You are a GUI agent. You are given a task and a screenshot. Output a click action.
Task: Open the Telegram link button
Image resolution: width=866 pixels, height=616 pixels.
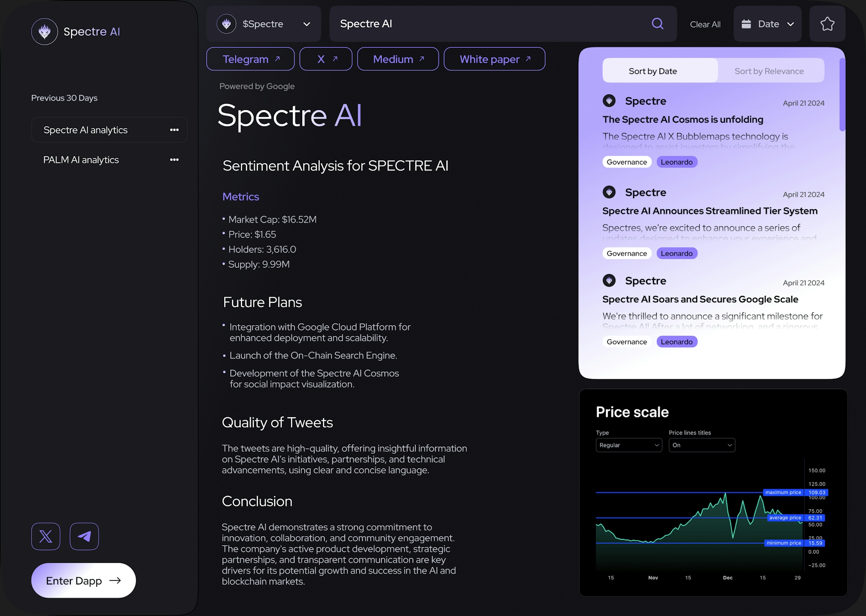tap(250, 59)
